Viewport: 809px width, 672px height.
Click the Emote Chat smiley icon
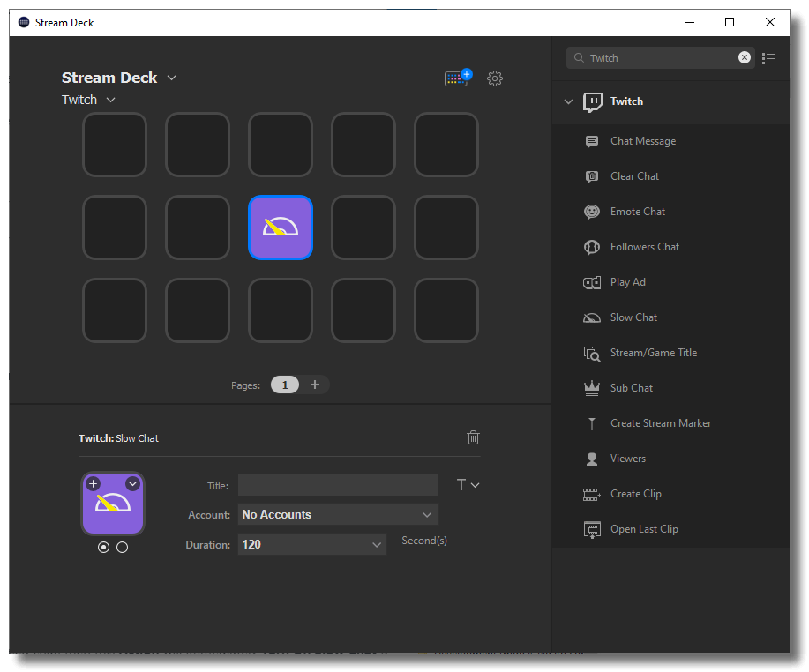pos(592,212)
